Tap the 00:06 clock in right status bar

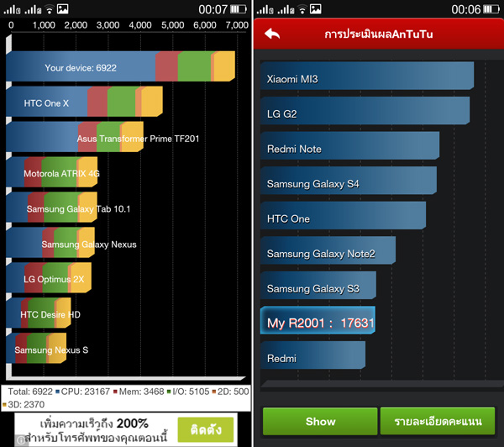point(465,9)
